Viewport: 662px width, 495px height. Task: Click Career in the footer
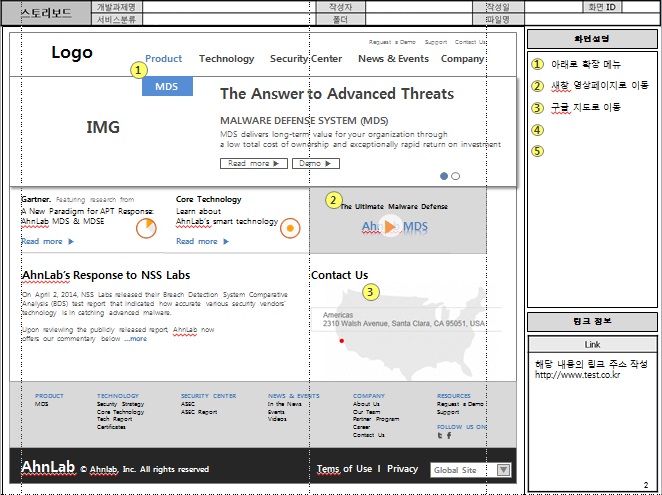tap(361, 427)
